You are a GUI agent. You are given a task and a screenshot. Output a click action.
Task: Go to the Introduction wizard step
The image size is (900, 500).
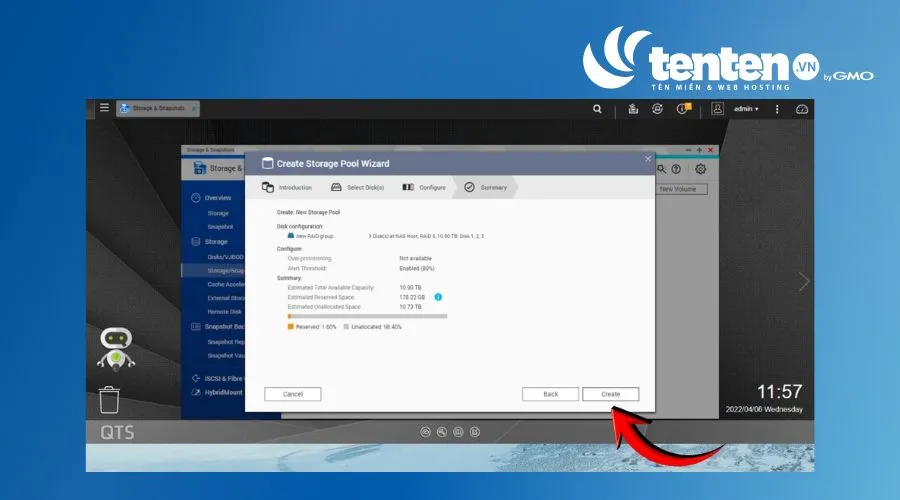point(287,187)
